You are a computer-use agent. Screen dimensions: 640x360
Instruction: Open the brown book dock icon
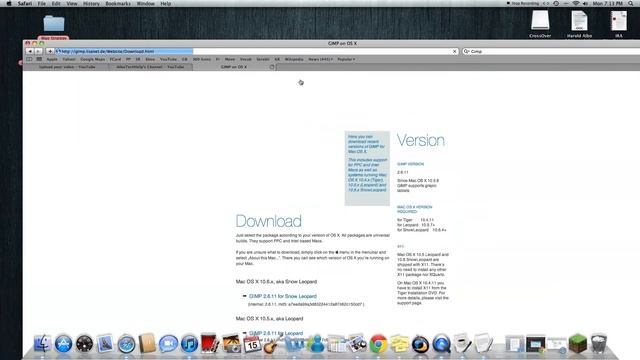coord(147,344)
